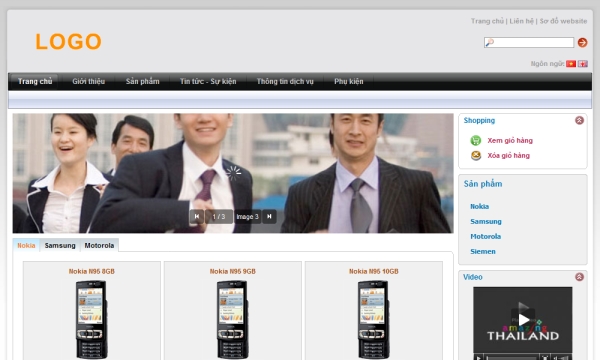Click the Nokia N96 9GB phone image
This screenshot has height=360, width=600.
tap(233, 319)
